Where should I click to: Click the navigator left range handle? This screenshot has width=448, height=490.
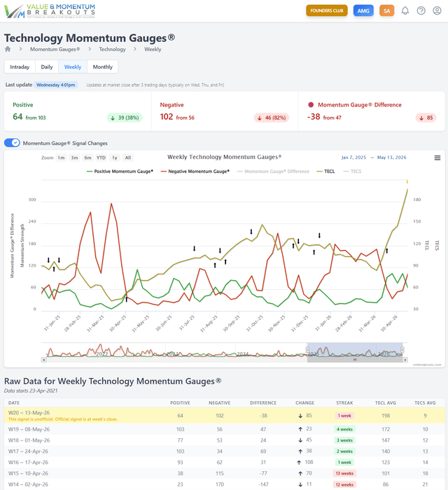point(307,349)
